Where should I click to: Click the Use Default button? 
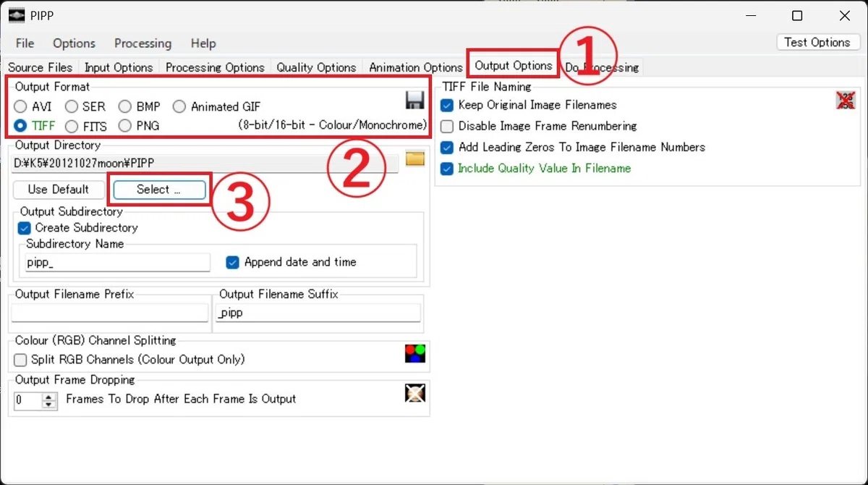pyautogui.click(x=59, y=190)
